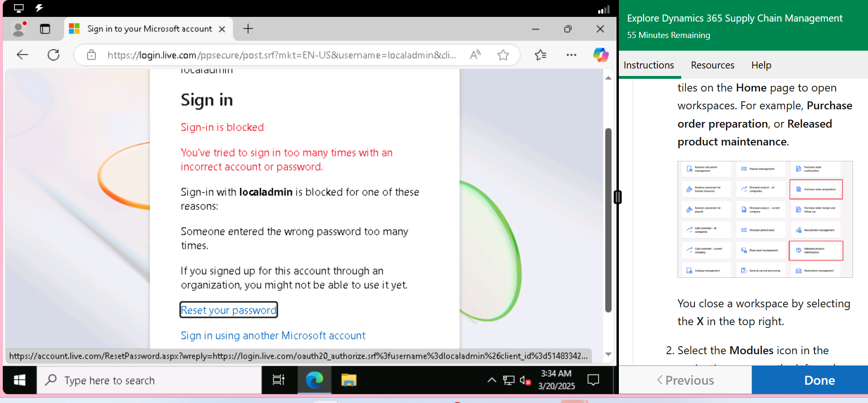The height and width of the screenshot is (403, 868).
Task: Go back to the previous page
Action: [x=23, y=55]
